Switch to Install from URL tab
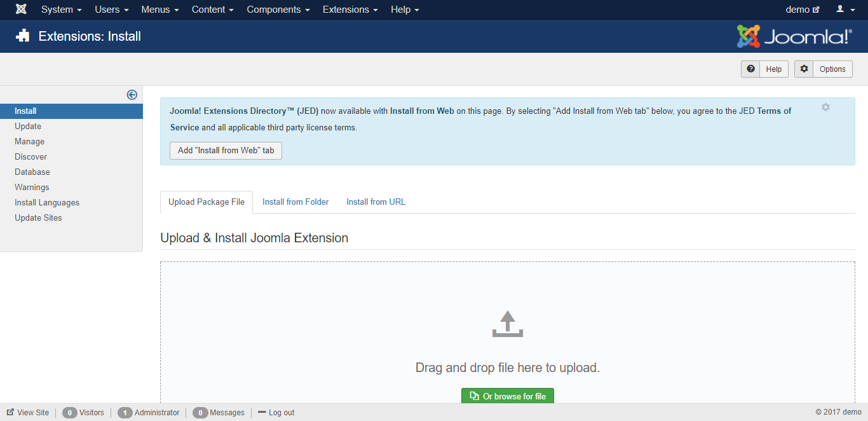This screenshot has height=421, width=868. pyautogui.click(x=376, y=202)
